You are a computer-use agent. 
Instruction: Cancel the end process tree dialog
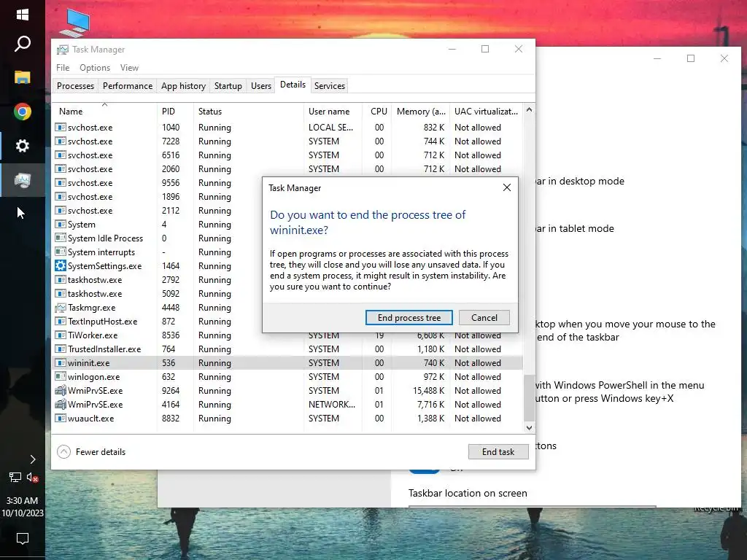point(484,318)
